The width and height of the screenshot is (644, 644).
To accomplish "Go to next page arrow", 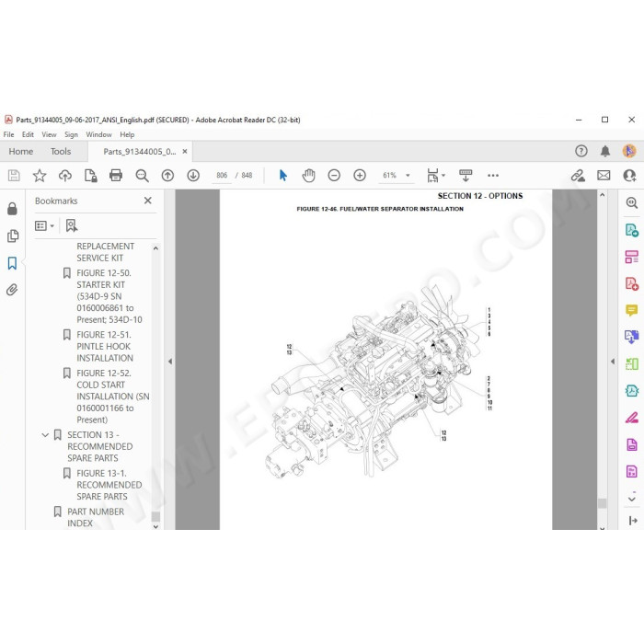I will (193, 176).
